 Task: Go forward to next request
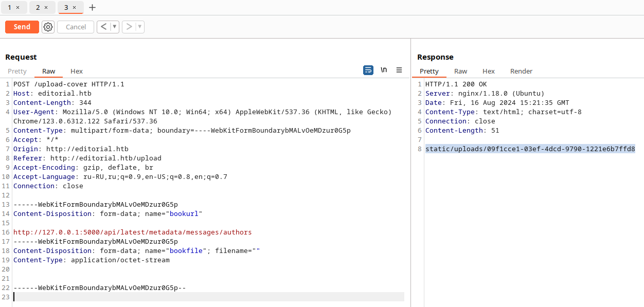tap(129, 27)
